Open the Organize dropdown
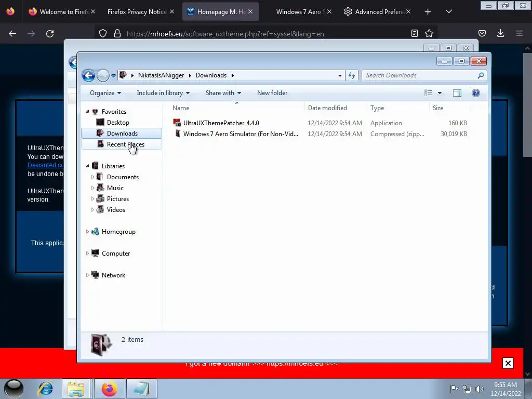 (105, 93)
